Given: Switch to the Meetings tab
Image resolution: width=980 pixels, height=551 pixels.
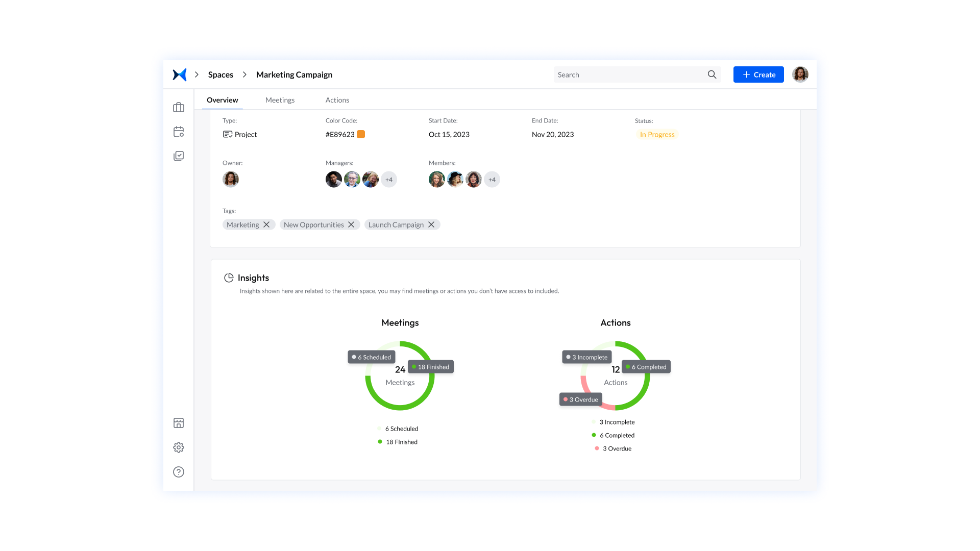Looking at the screenshot, I should point(280,100).
